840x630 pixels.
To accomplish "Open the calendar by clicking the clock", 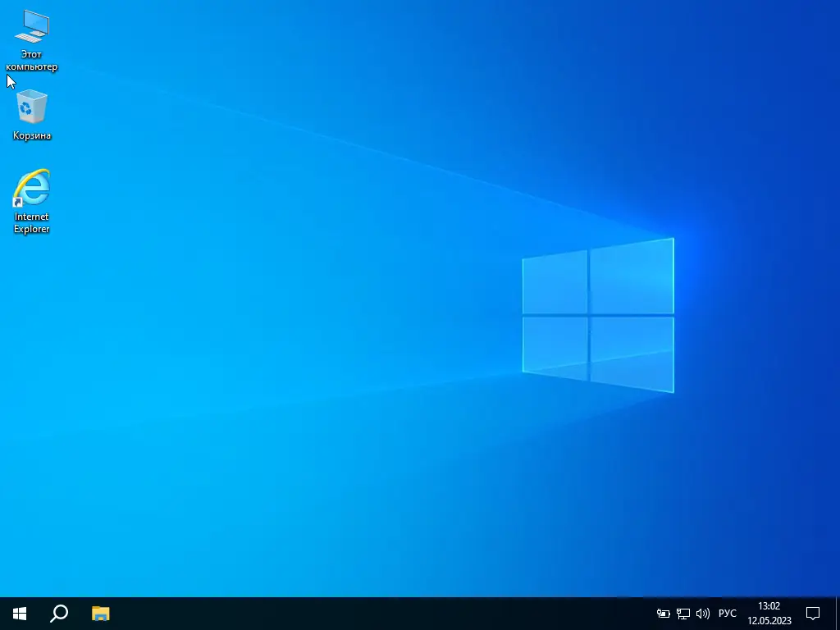I will 769,613.
